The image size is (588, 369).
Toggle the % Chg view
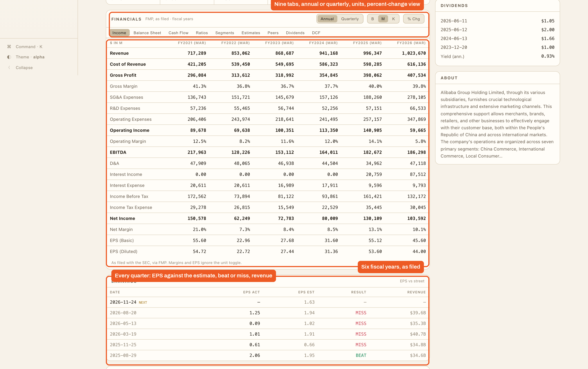pos(413,19)
